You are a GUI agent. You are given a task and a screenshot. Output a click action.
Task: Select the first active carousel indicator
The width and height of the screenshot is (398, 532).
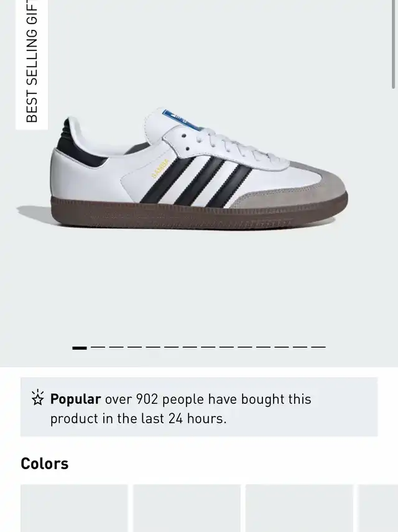pos(80,348)
